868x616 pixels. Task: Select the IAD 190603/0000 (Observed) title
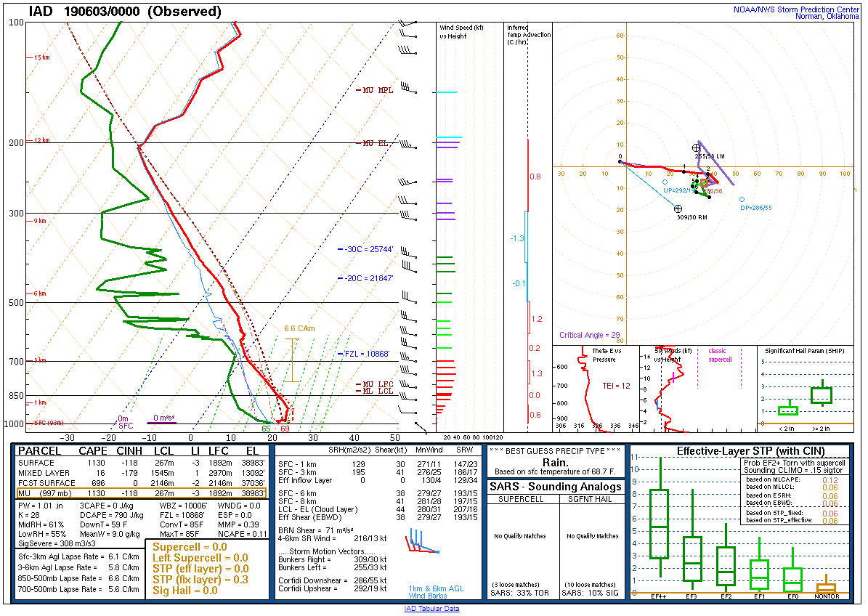tap(124, 11)
